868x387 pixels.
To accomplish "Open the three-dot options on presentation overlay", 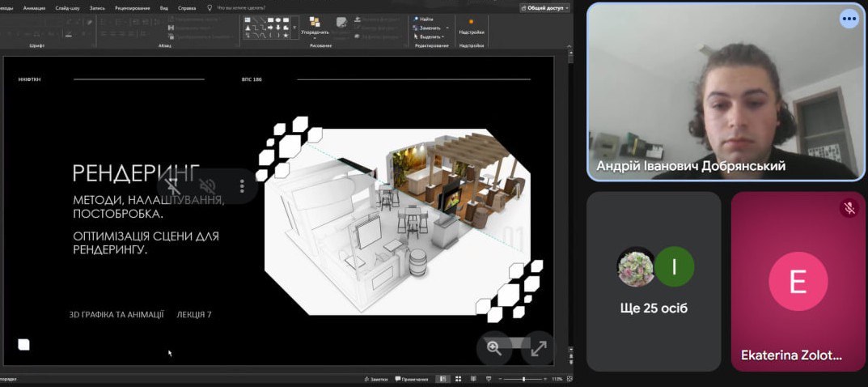I will coord(242,186).
